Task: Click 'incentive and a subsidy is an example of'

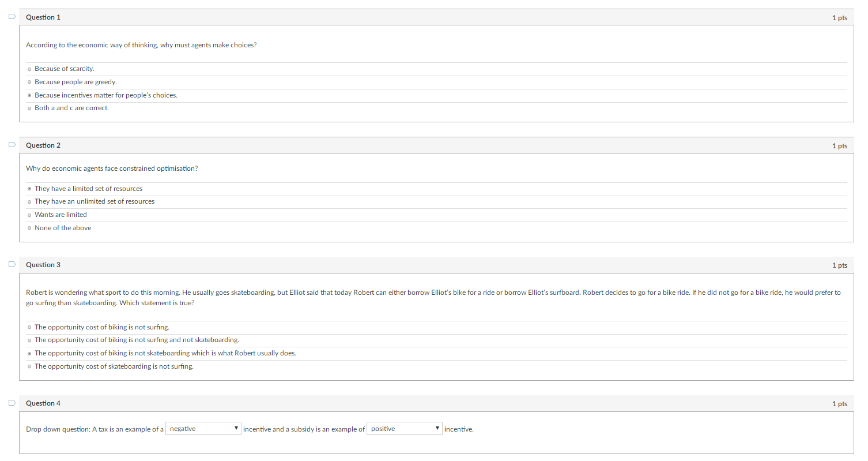Action: tap(304, 429)
